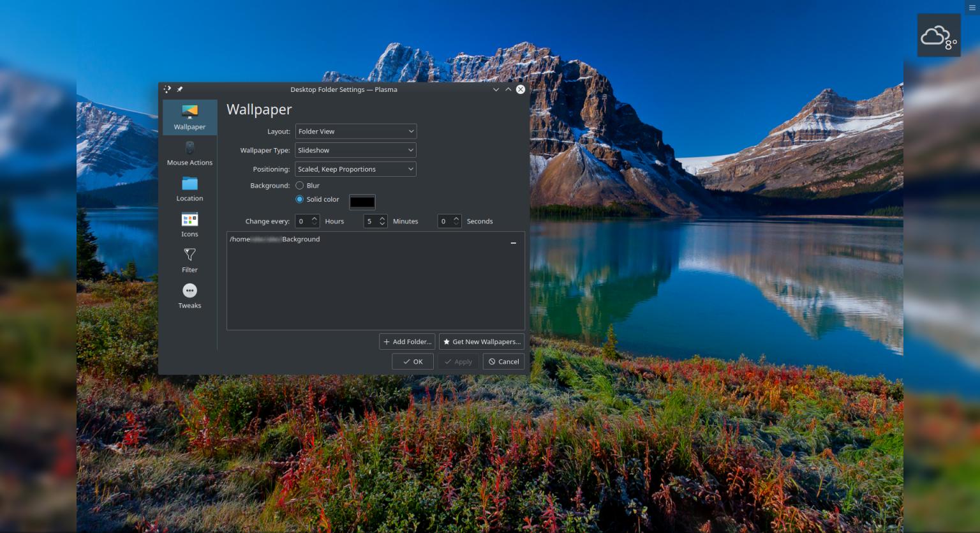Select the Blur background option
Viewport: 980px width, 533px height.
[x=300, y=186]
